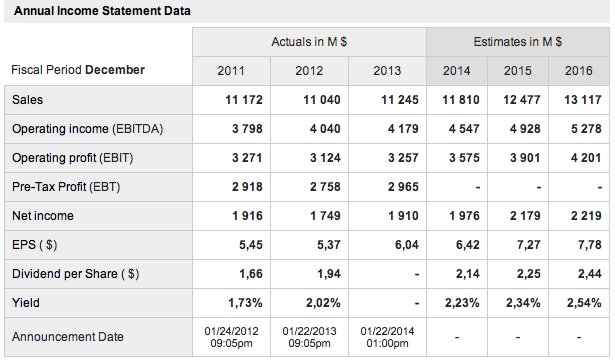
Task: Click the Yield row label
Action: [26, 303]
